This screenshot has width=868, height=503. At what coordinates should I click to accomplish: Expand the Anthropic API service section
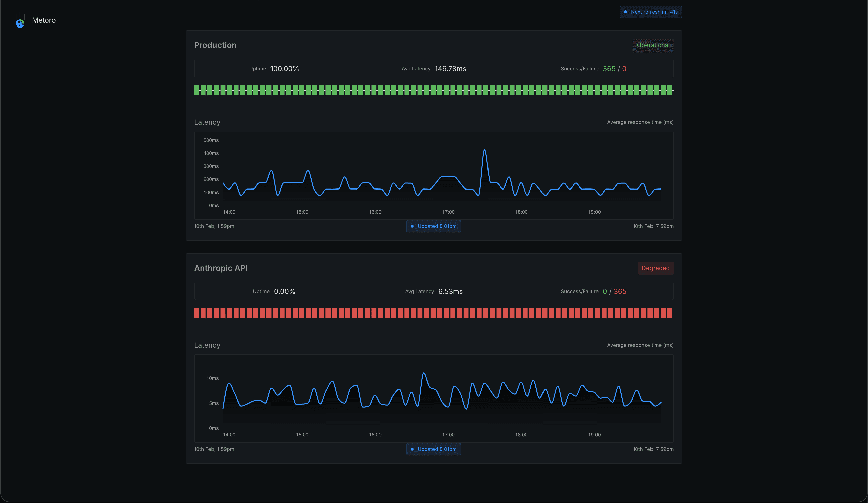221,268
